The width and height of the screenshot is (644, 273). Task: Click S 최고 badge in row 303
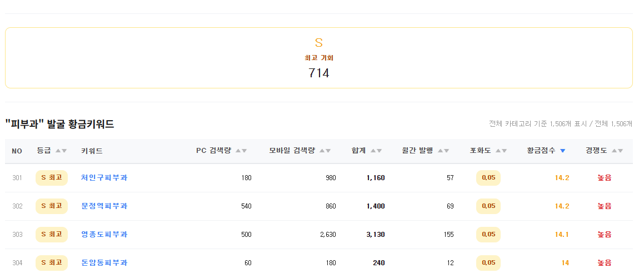[51, 234]
